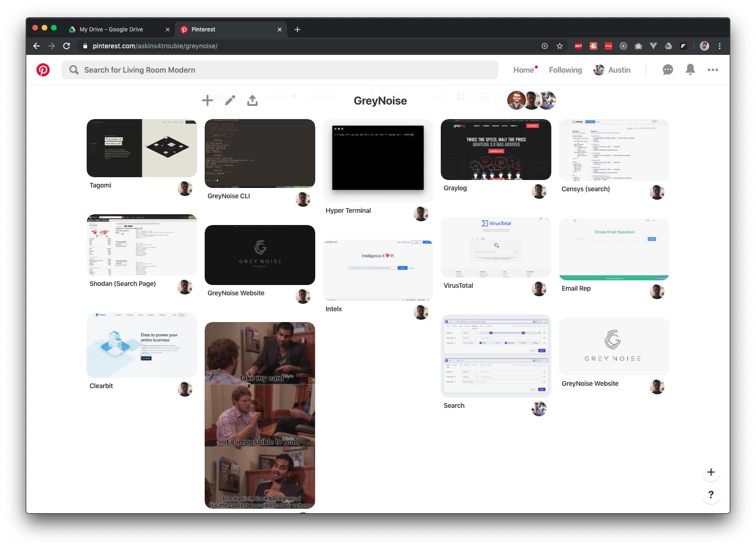Open the Clearbit pin
Viewport: 756px width, 548px height.
coord(142,345)
